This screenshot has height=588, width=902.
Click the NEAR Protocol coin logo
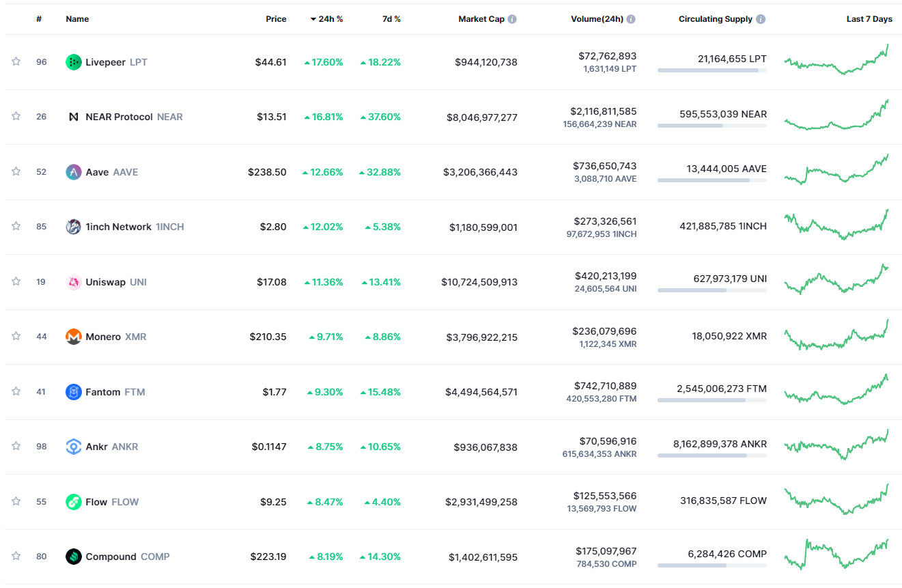(74, 117)
